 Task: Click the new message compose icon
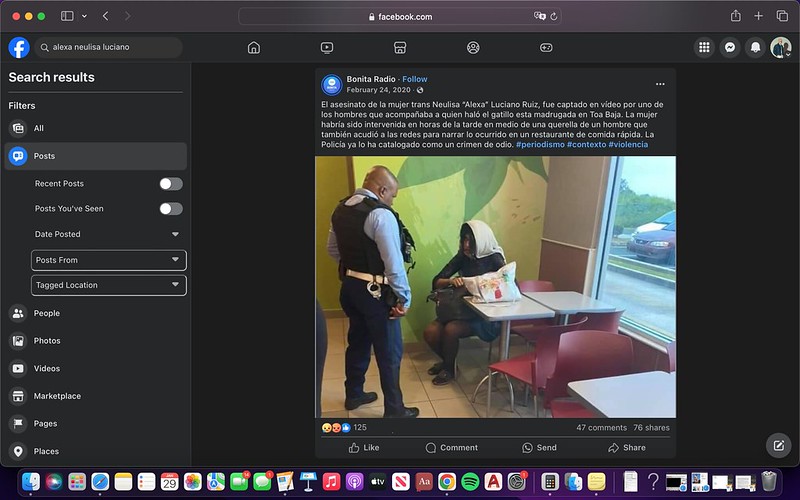(x=779, y=445)
